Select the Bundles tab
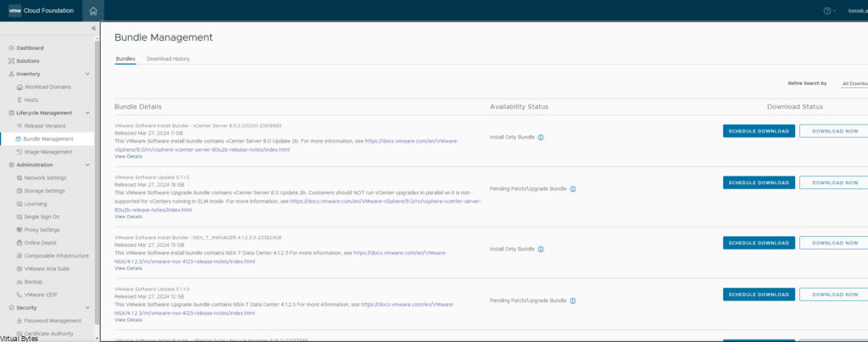 pos(125,59)
